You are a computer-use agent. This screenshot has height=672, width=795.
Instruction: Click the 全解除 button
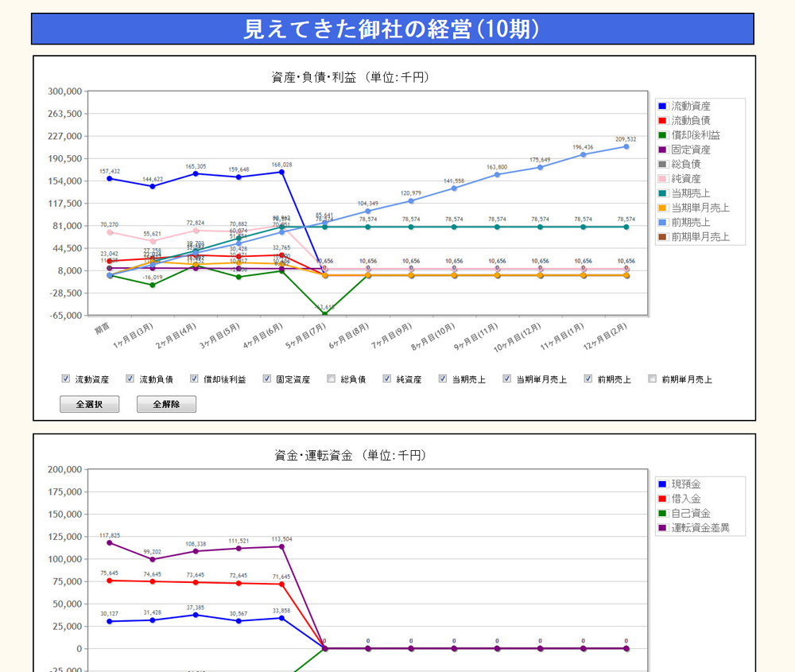pos(166,404)
